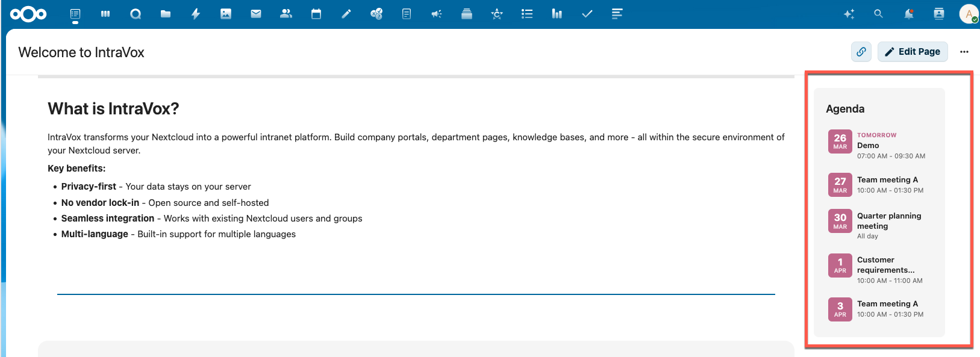
Task: Open the three-dots page actions menu
Action: point(964,52)
